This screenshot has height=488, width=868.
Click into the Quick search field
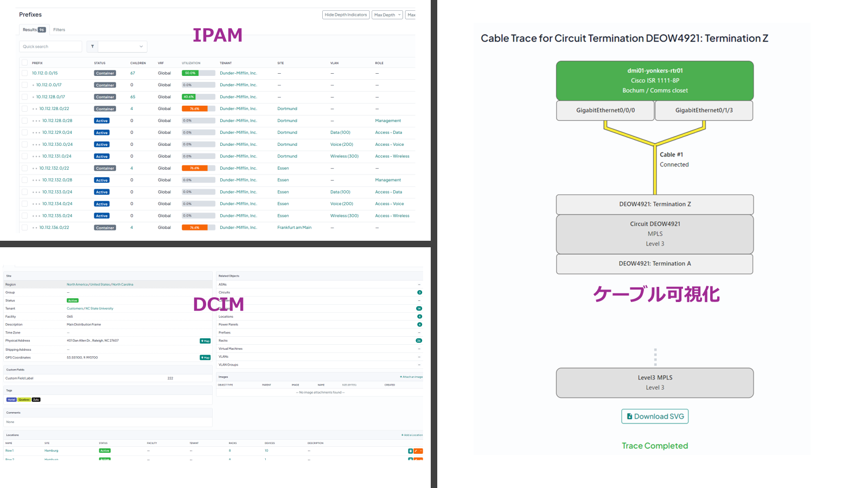(x=50, y=47)
